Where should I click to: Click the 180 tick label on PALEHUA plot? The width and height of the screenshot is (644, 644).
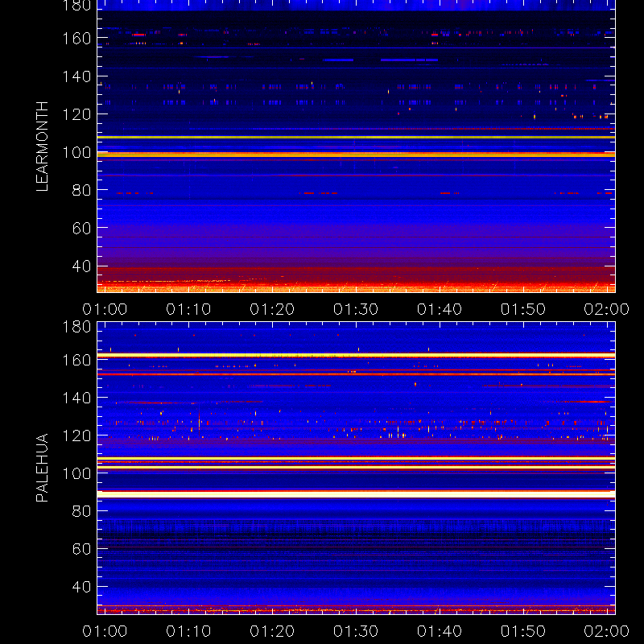pos(76,327)
